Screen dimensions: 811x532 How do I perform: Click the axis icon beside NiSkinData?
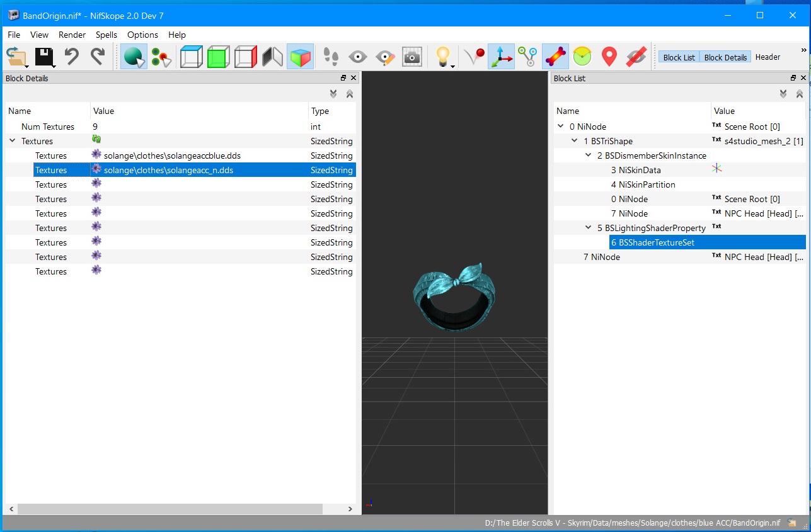point(716,169)
